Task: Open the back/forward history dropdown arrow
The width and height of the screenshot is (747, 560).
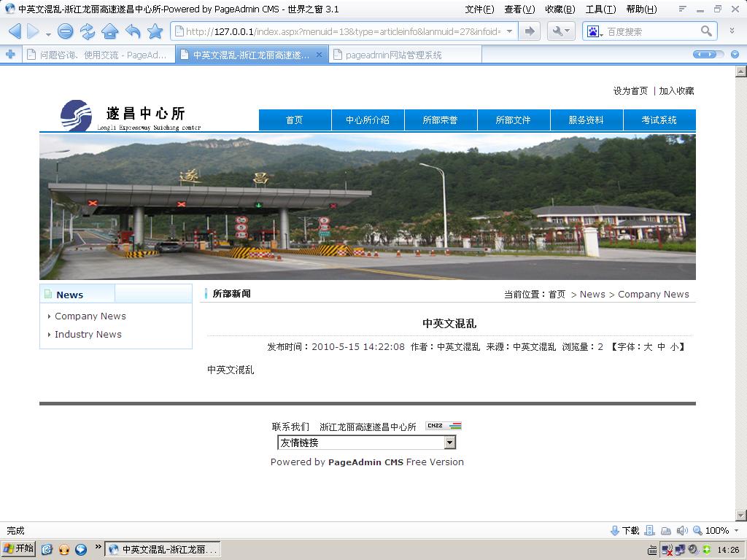Action: point(48,34)
